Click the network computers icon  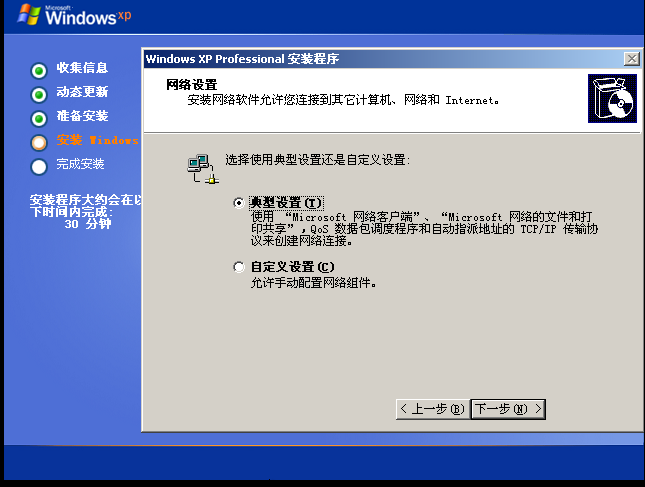point(203,169)
